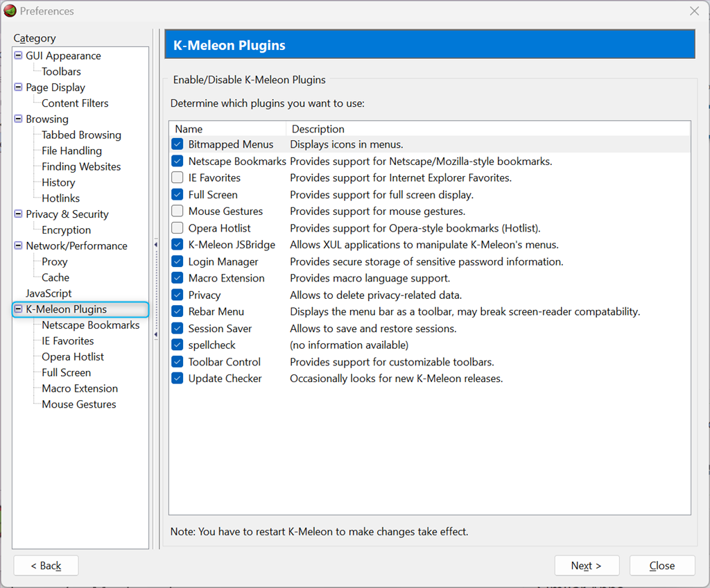
Task: Open Mouse Gestures plugin settings in tree
Action: click(x=79, y=404)
